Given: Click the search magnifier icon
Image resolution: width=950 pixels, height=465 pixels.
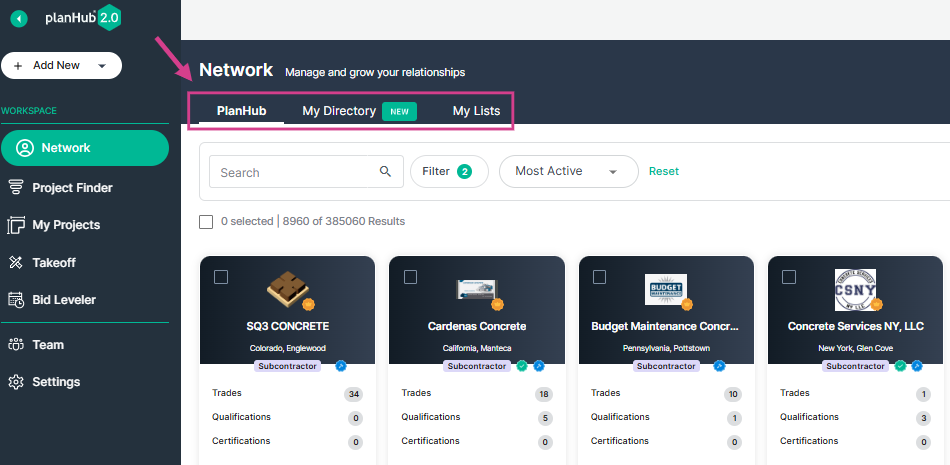Looking at the screenshot, I should (x=385, y=172).
